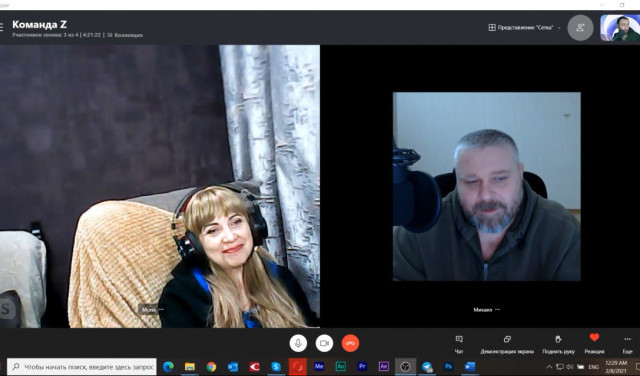Mute the microphone in the call

point(298,343)
